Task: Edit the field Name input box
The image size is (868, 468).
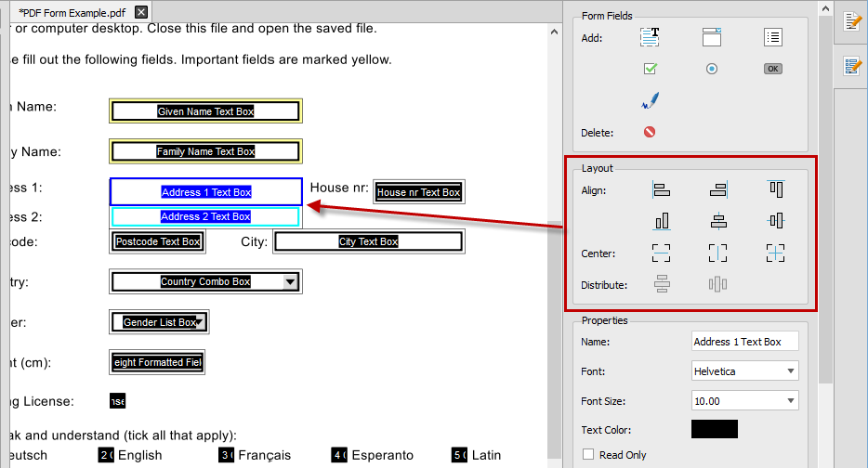Action: click(744, 342)
